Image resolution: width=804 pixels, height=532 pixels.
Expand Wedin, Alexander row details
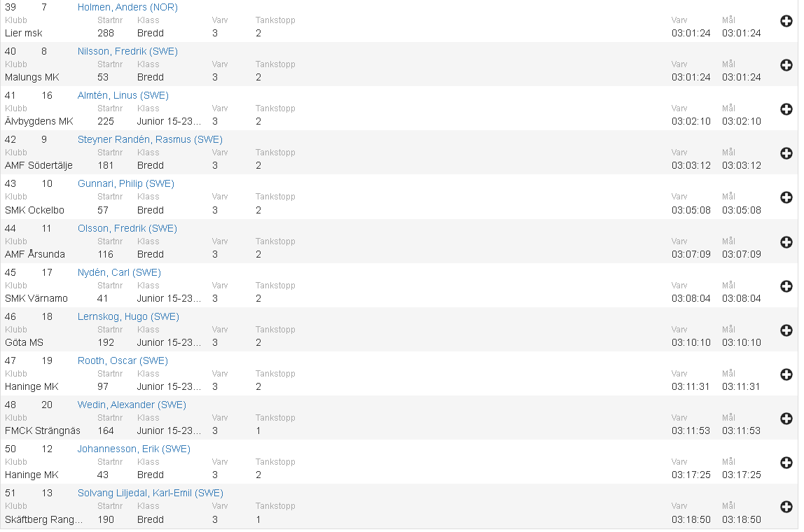click(786, 419)
